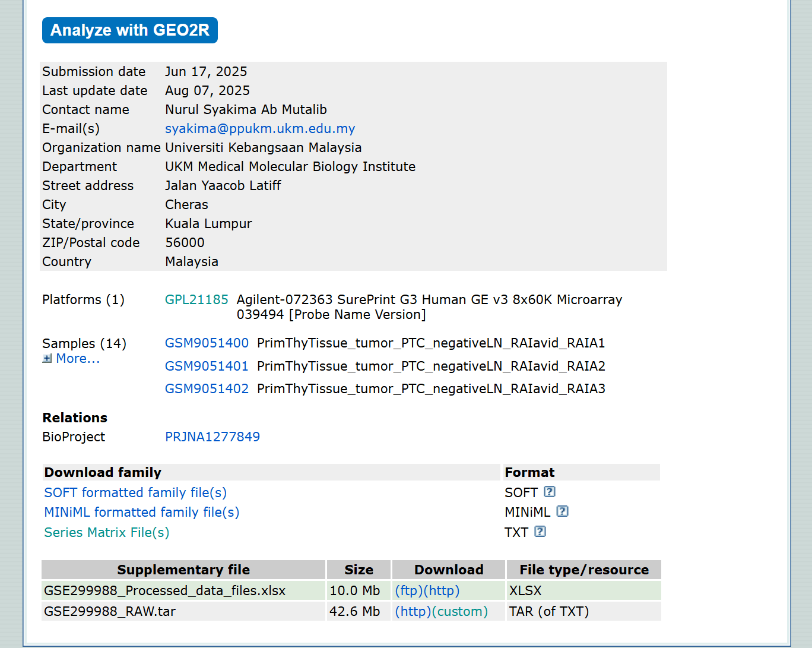This screenshot has width=812, height=648.
Task: Open BioProject PRJNA1277849 link
Action: coord(212,437)
